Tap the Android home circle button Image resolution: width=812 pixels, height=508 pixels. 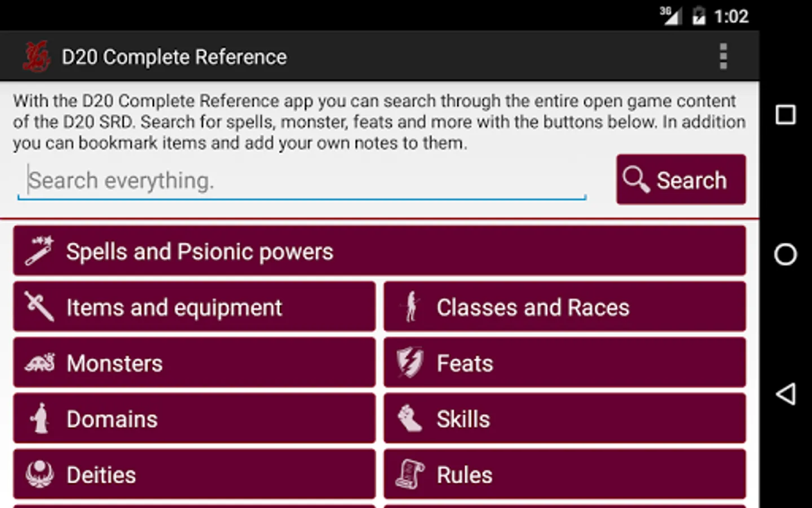[x=785, y=254]
